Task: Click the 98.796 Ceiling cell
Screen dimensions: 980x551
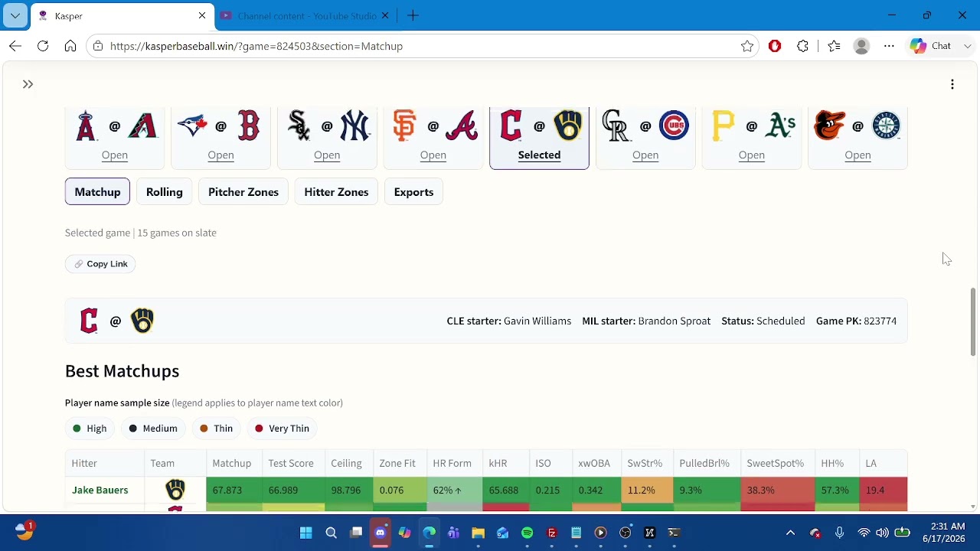Action: click(349, 490)
